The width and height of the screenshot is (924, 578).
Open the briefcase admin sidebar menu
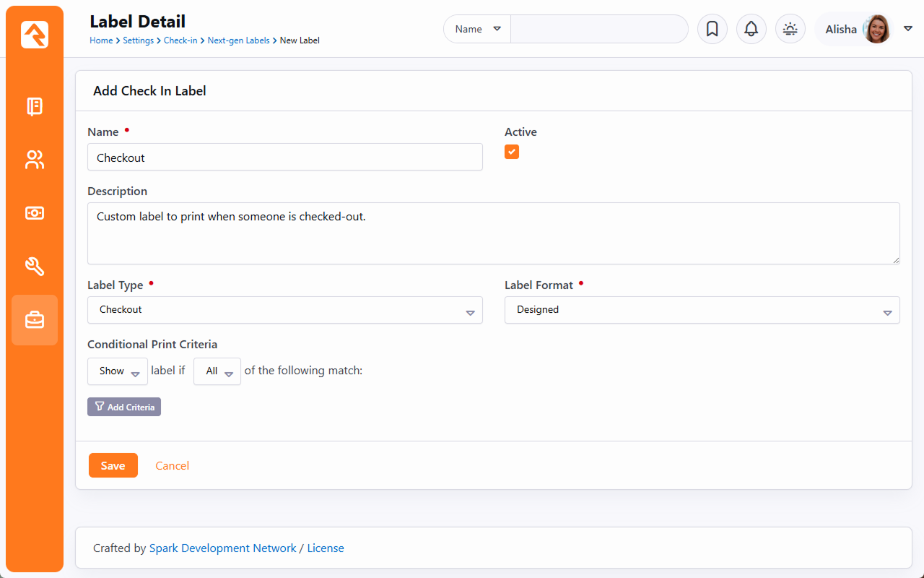(x=35, y=319)
